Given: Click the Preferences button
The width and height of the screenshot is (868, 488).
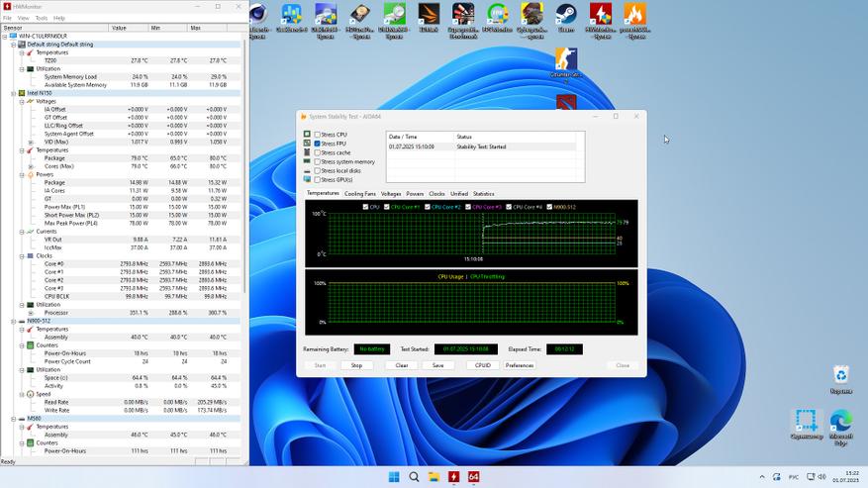Looking at the screenshot, I should point(520,365).
